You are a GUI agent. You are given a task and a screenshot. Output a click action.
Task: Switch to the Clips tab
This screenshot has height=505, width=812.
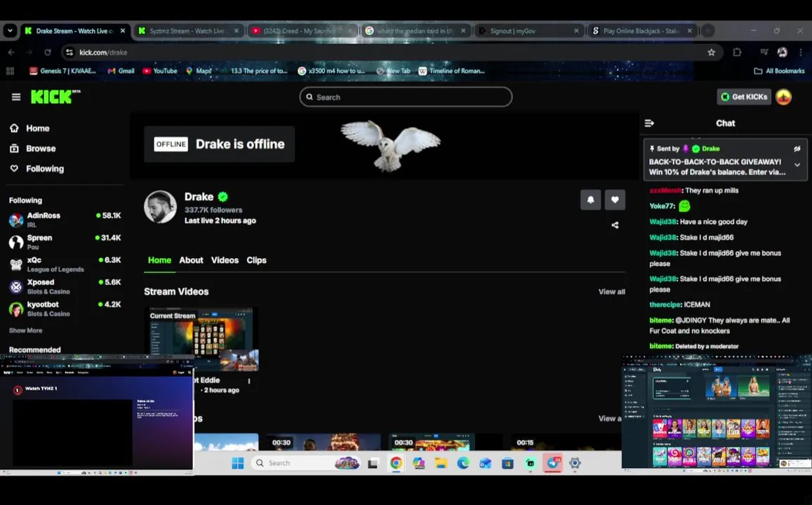pos(256,260)
